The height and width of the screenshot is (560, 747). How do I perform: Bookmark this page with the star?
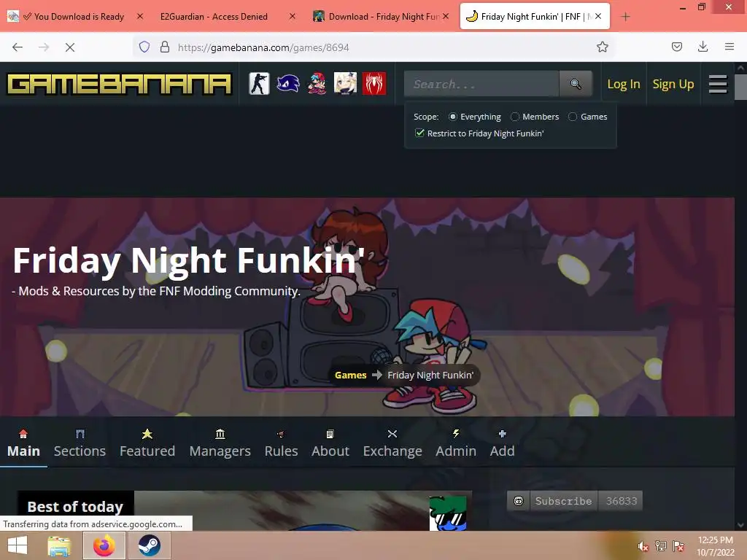tap(602, 47)
